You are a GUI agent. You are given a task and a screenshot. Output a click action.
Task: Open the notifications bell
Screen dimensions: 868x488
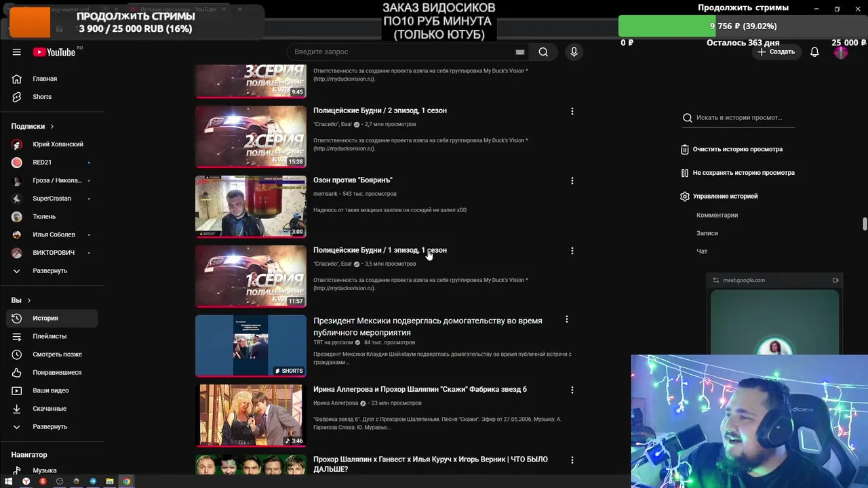pyautogui.click(x=814, y=52)
